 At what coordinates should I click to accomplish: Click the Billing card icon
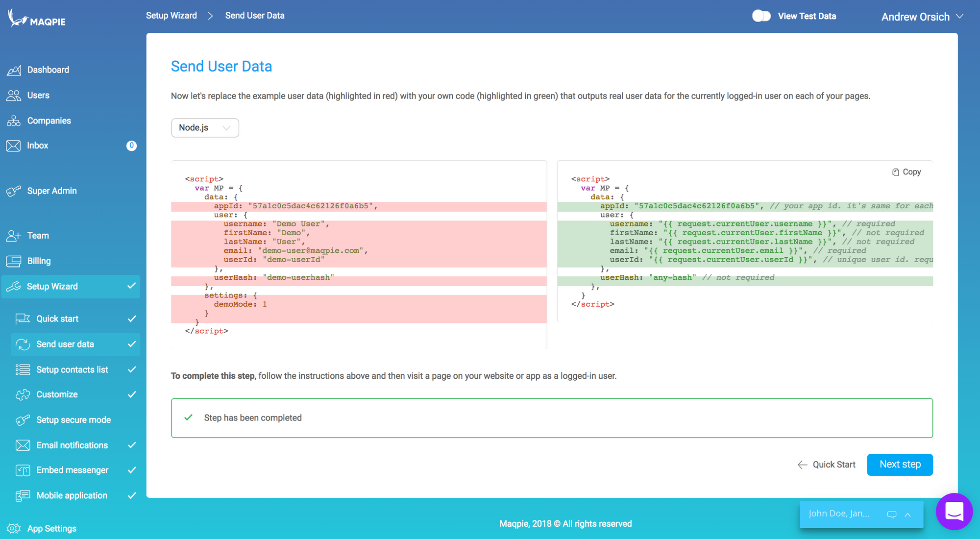click(x=14, y=261)
